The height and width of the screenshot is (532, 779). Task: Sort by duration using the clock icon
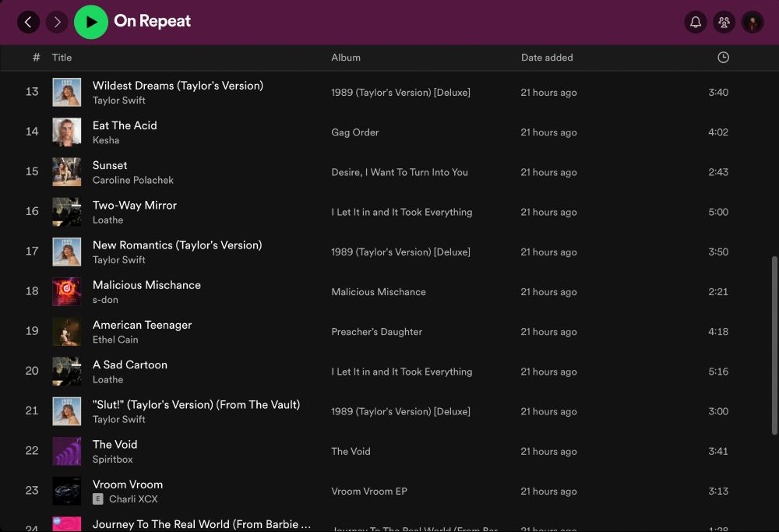(x=724, y=58)
